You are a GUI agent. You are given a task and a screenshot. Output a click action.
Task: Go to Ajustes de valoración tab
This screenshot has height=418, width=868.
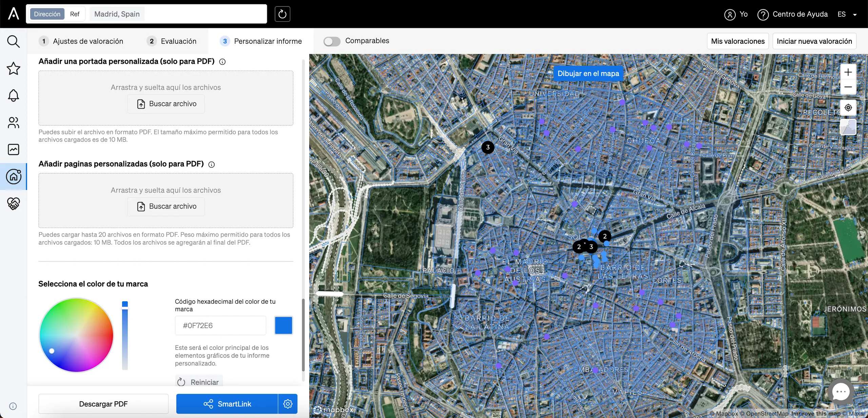tap(81, 41)
